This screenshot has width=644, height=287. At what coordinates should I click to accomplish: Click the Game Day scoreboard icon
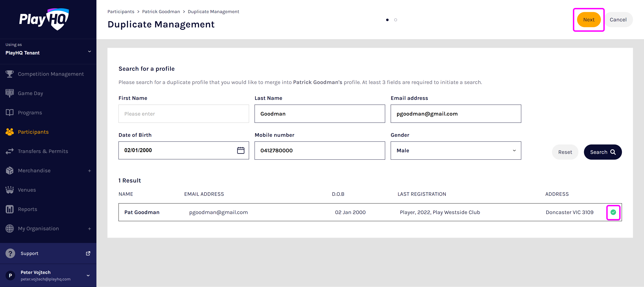9,93
